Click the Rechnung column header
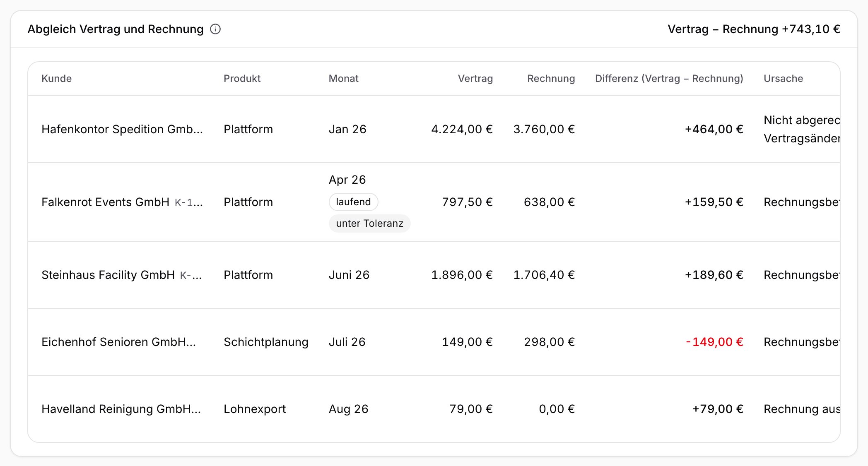 [x=551, y=79]
